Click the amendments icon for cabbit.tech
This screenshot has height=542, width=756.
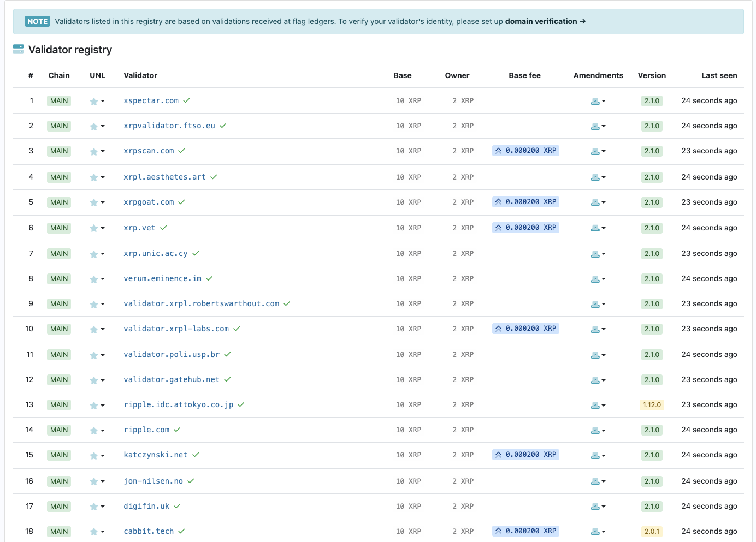[x=595, y=532]
